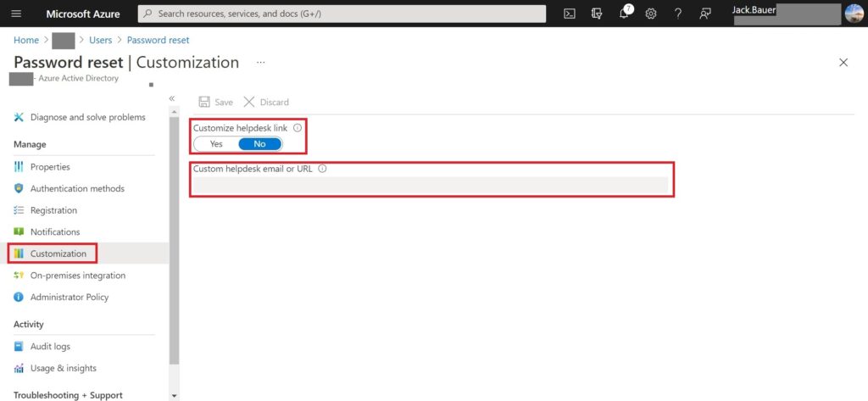Set Customize helpdesk link to No
Screen dimensions: 868x401
[x=259, y=144]
